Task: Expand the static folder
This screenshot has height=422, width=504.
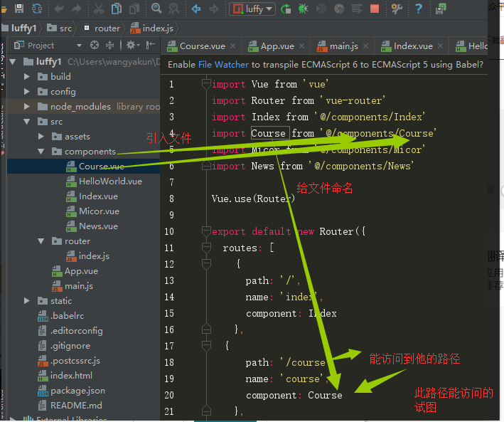Action: tap(27, 301)
